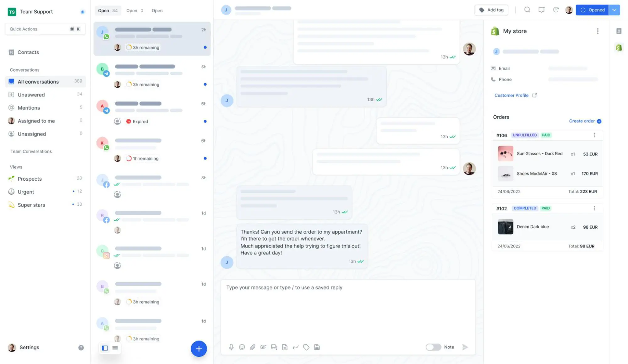Click the emoji picker icon
The image size is (628, 364).
[x=242, y=347]
